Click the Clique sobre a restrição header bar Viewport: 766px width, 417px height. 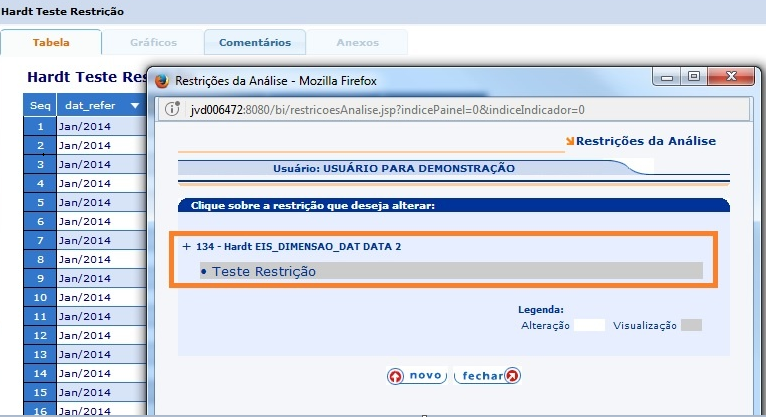(x=454, y=206)
